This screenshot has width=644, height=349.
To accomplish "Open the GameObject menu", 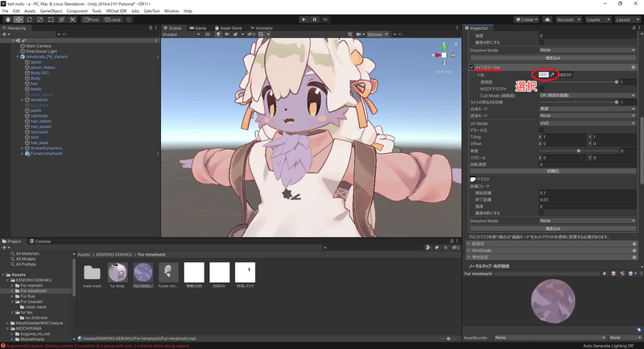I will coord(51,11).
